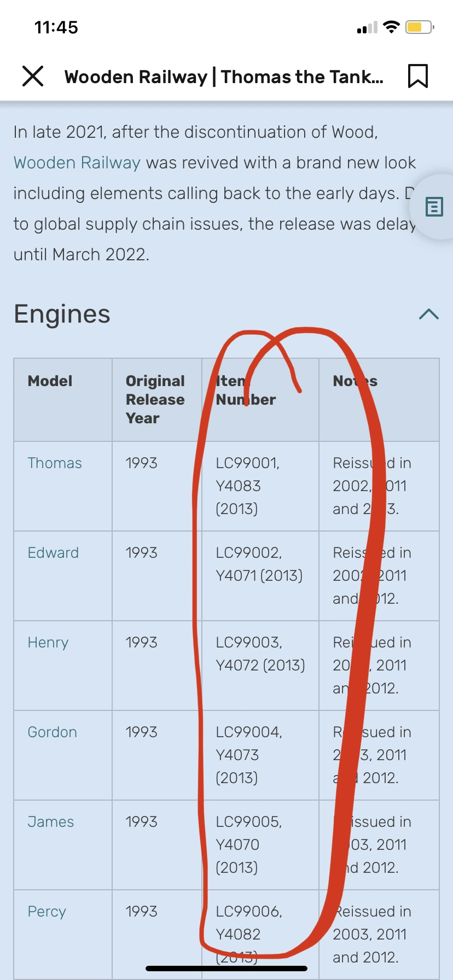Open the Thomas engine page
Image resolution: width=453 pixels, height=980 pixels.
55,463
